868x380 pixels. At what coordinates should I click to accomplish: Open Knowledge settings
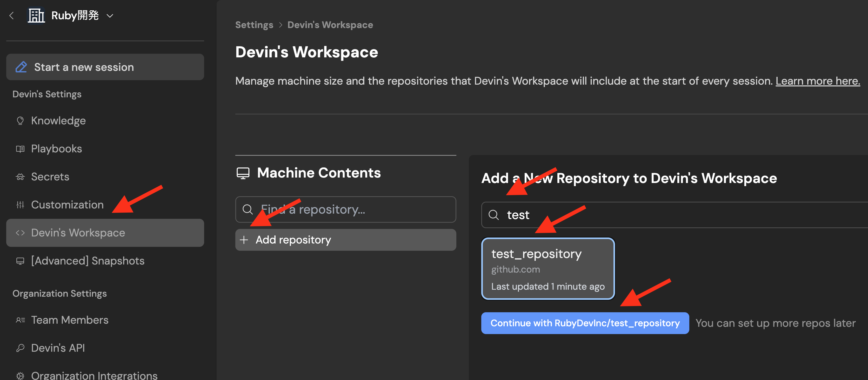click(x=58, y=121)
